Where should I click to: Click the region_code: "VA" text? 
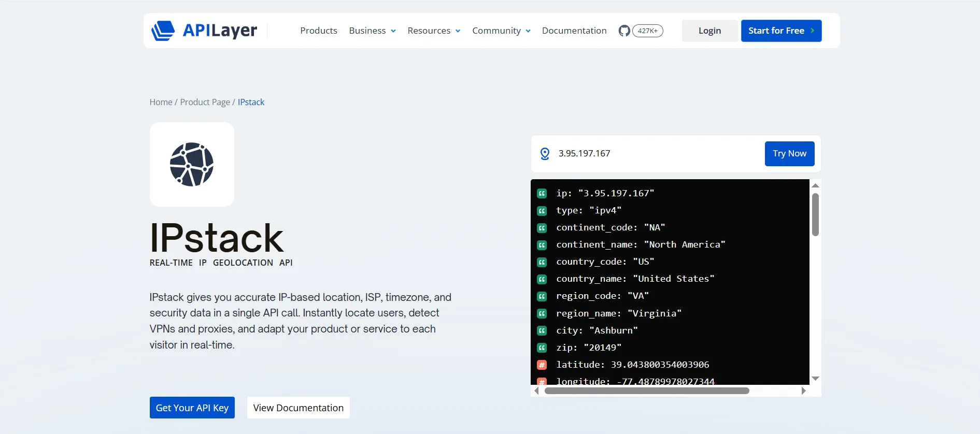pyautogui.click(x=602, y=296)
